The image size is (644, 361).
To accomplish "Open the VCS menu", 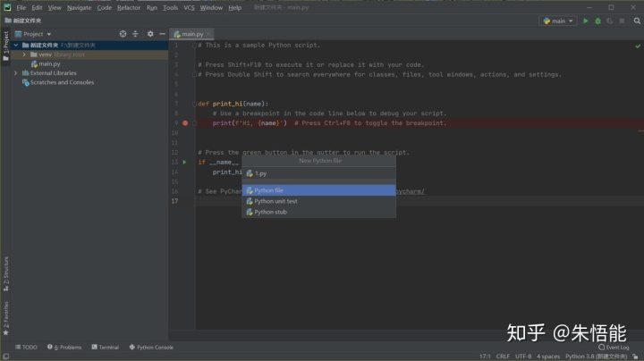I will click(189, 7).
